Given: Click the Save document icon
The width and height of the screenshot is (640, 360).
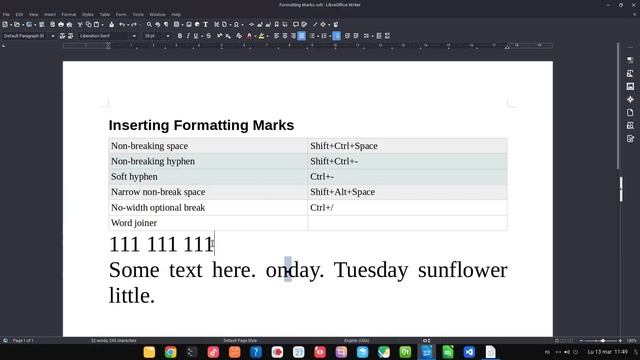Looking at the screenshot, I should pyautogui.click(x=29, y=24).
